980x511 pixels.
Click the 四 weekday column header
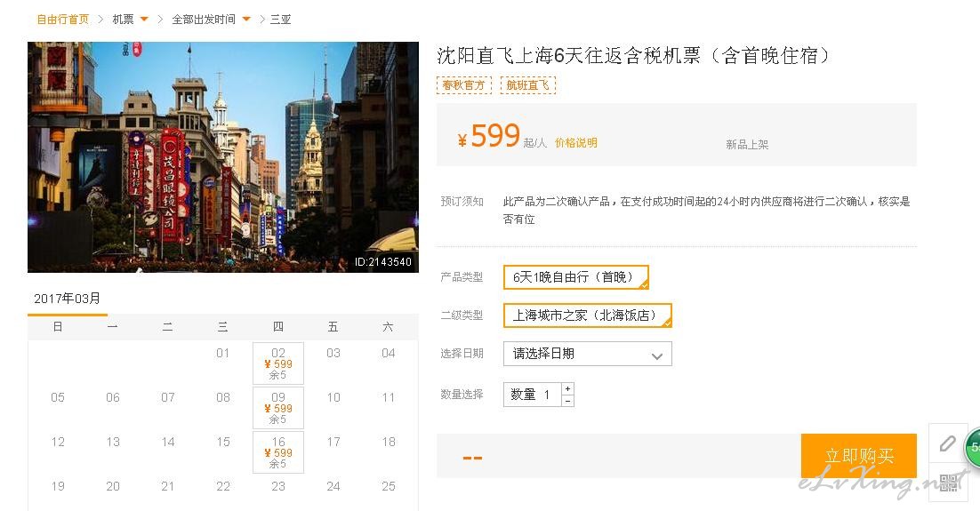pos(278,327)
